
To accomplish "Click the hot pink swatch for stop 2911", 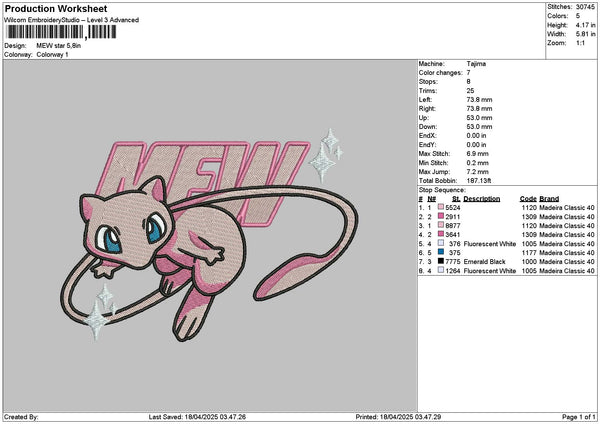I will (441, 217).
